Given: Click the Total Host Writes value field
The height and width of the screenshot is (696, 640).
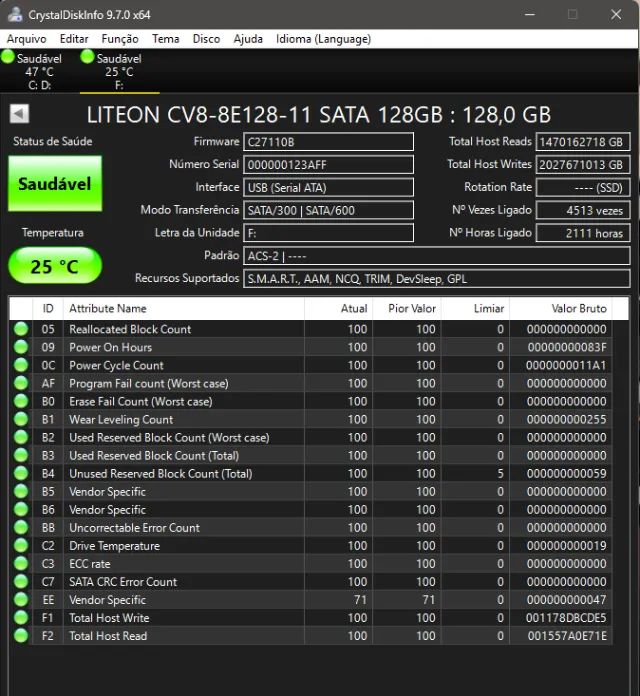Looking at the screenshot, I should point(583,165).
